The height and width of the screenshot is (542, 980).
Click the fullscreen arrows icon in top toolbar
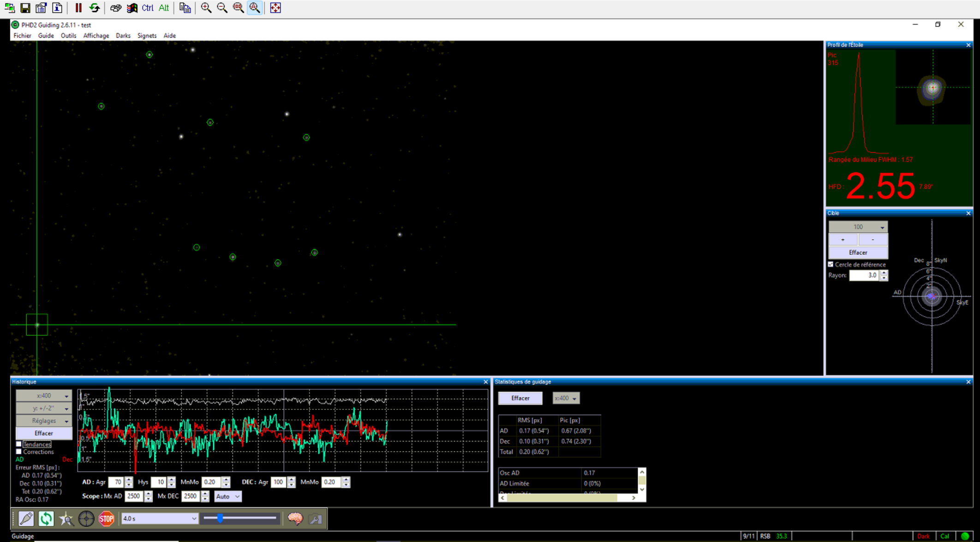click(x=275, y=8)
